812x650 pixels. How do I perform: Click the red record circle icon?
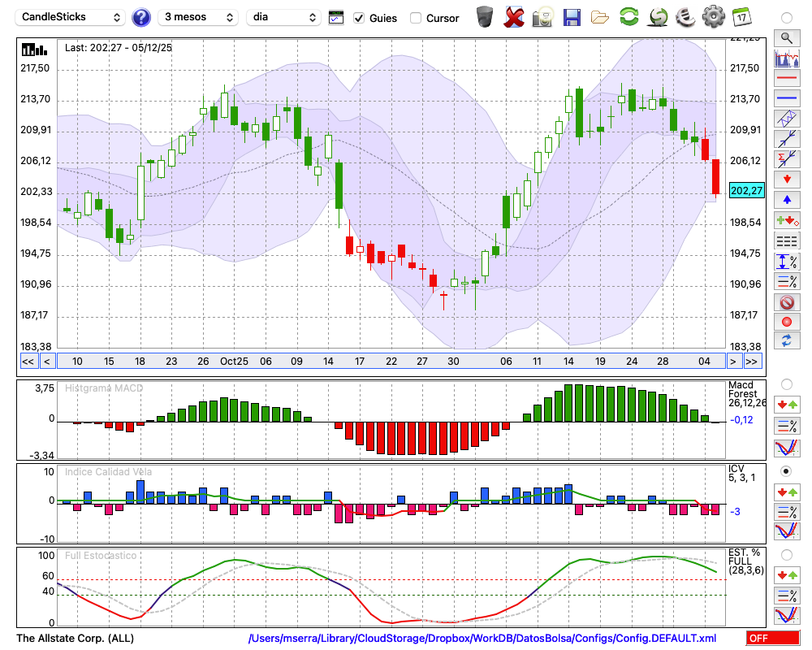point(787,322)
